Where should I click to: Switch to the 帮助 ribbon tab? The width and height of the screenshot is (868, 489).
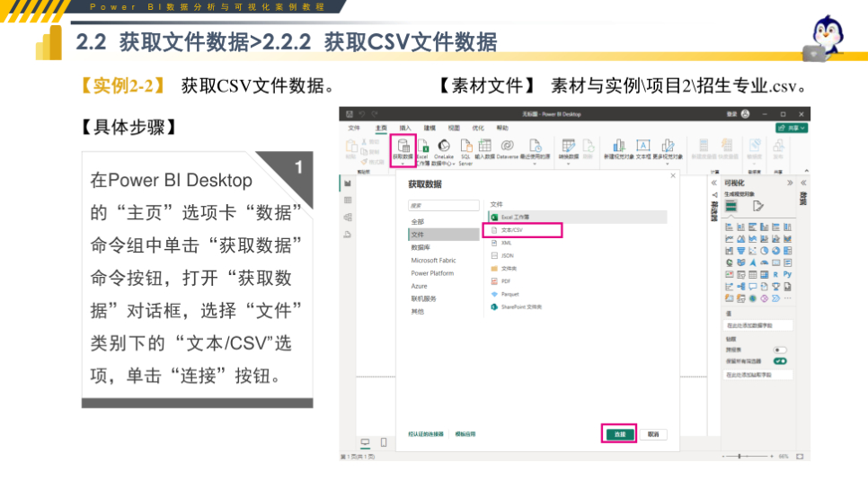click(x=502, y=128)
